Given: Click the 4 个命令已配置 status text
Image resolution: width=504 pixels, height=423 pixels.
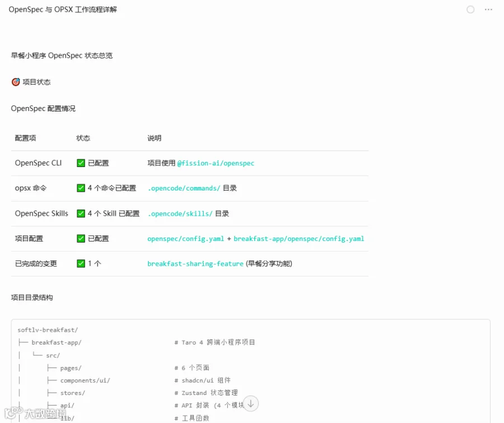Looking at the screenshot, I should coord(112,188).
